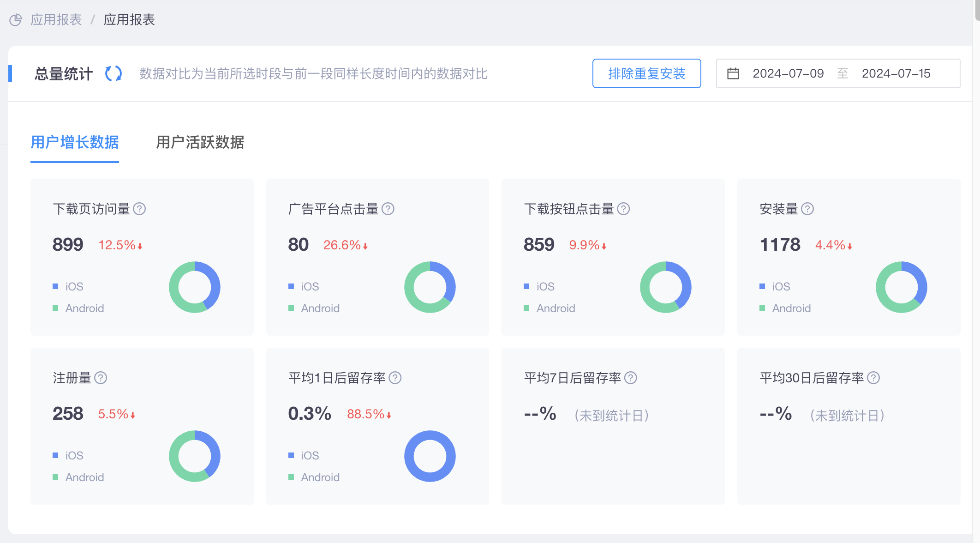
Task: Click 下载按钮点击量 donut chart
Action: (666, 287)
